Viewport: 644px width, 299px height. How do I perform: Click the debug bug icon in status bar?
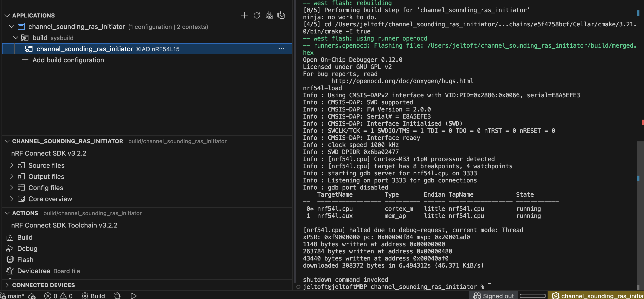(117, 296)
